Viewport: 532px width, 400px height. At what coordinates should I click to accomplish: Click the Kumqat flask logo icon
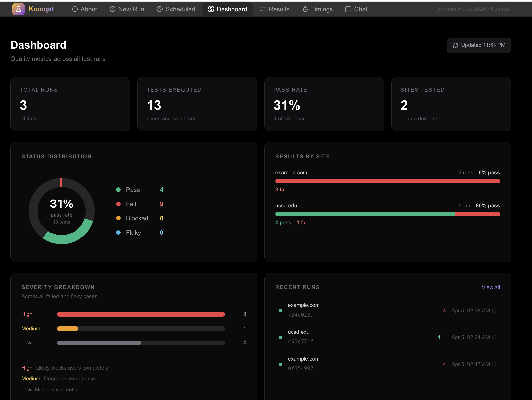[18, 9]
